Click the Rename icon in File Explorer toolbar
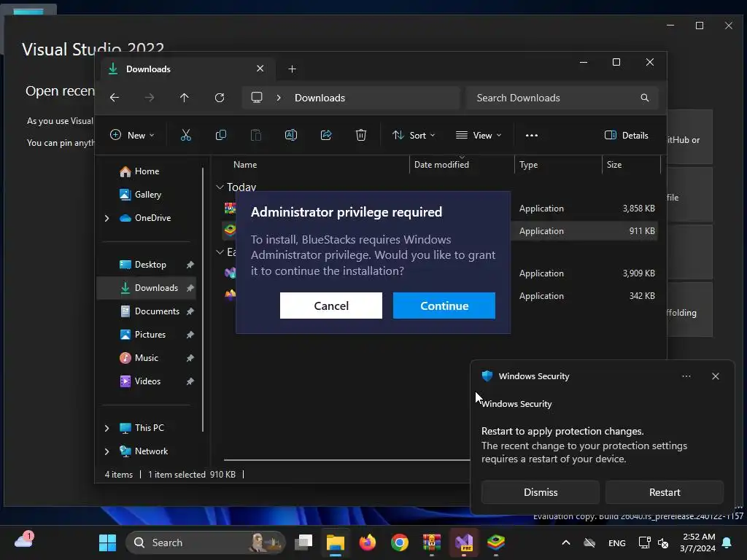 (290, 135)
